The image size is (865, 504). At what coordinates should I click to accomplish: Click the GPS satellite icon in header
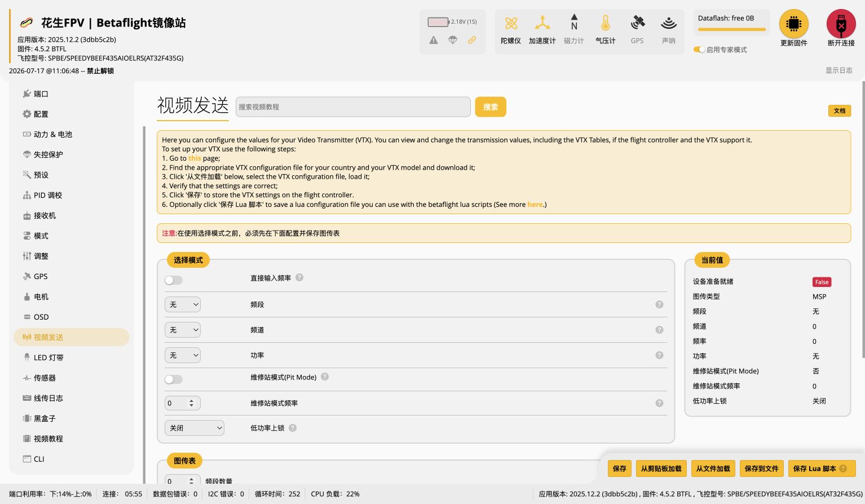tap(637, 23)
